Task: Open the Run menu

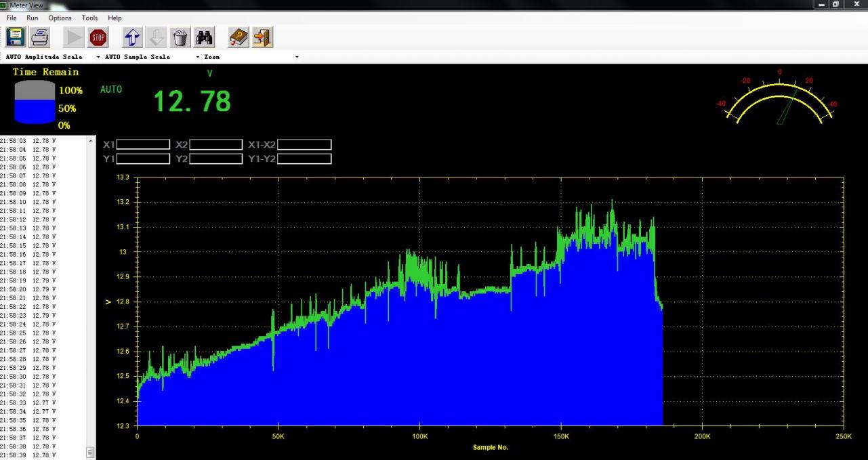Action: (33, 18)
